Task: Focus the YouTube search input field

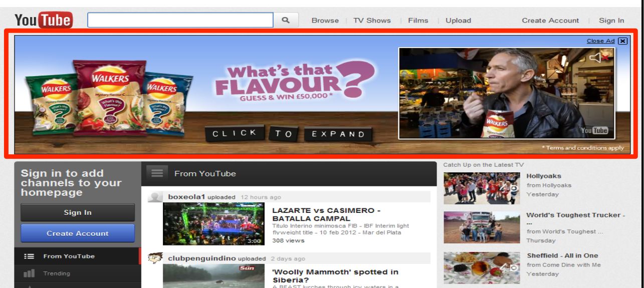Action: click(180, 20)
